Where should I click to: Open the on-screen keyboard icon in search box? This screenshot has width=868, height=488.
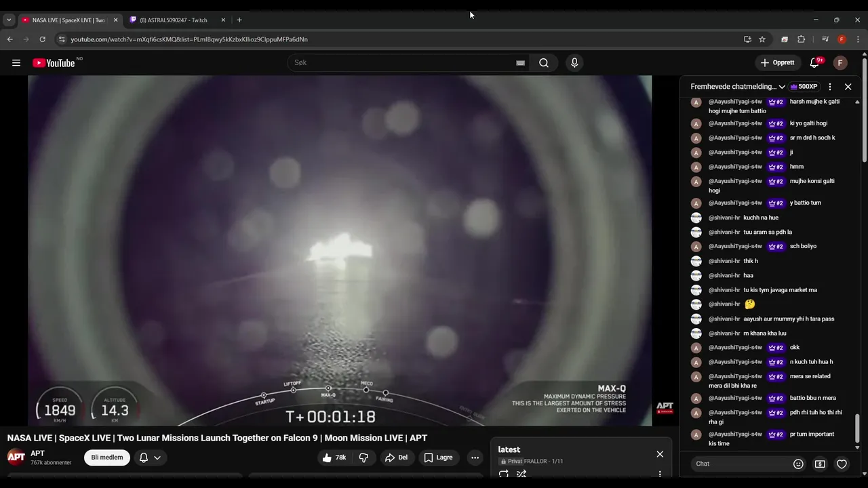(520, 63)
